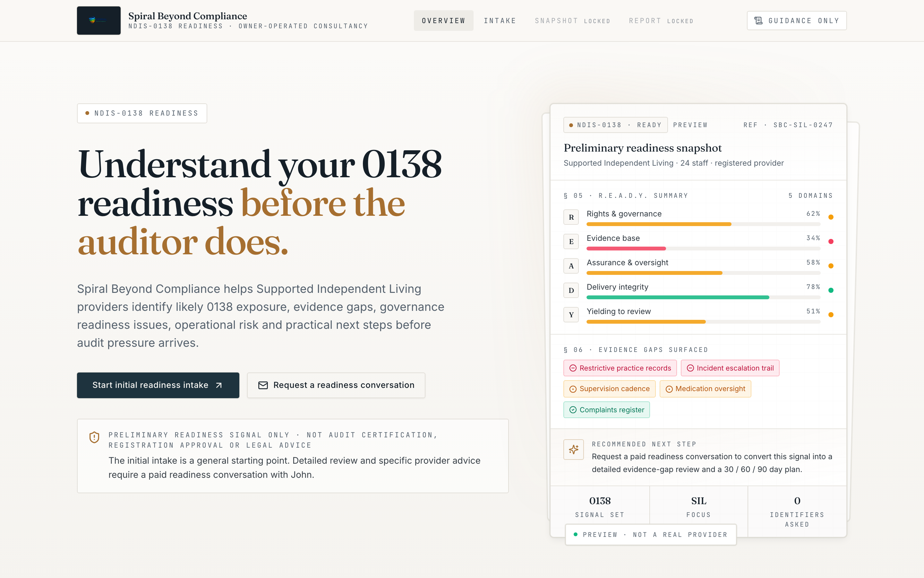Image resolution: width=924 pixels, height=578 pixels.
Task: Click the Delivery integrity progress bar
Action: coord(703,297)
